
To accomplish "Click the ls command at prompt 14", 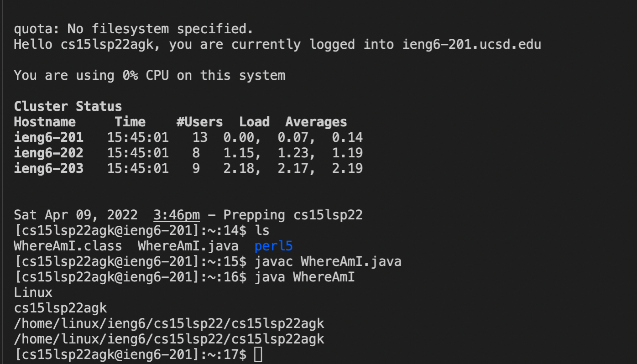I will click(x=262, y=231).
